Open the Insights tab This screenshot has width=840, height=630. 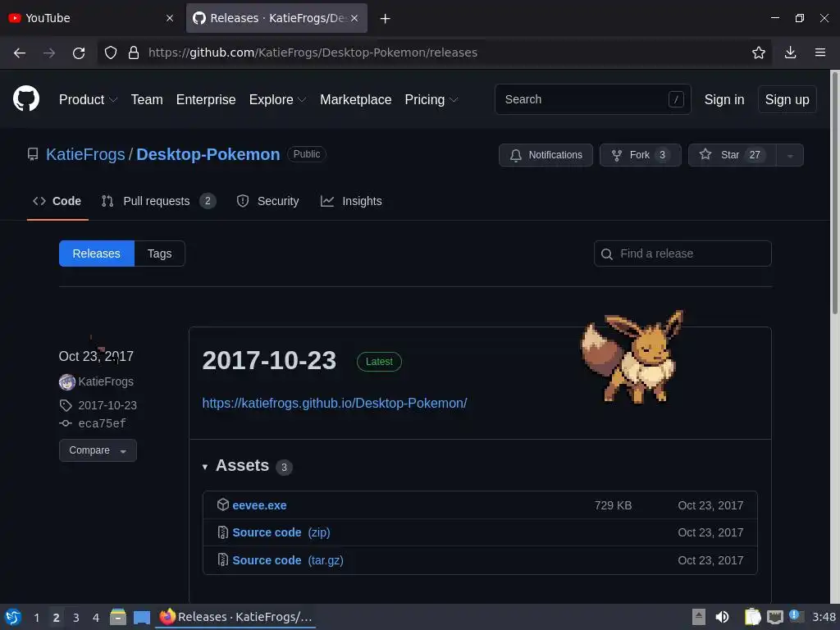351,202
